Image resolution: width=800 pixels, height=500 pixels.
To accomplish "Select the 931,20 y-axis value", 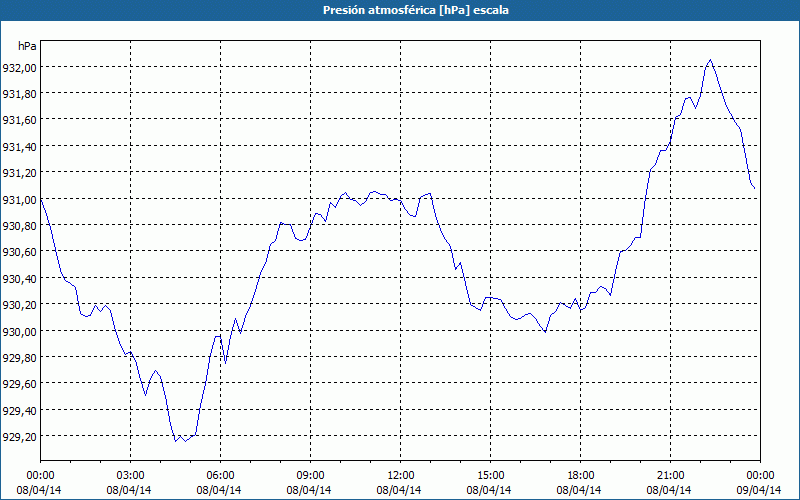I will coord(19,173).
